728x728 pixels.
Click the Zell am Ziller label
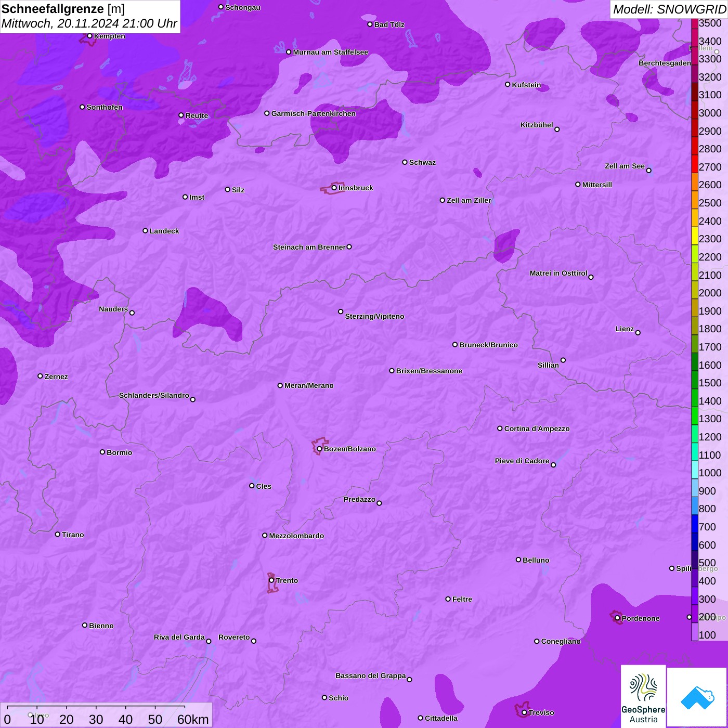point(469,200)
